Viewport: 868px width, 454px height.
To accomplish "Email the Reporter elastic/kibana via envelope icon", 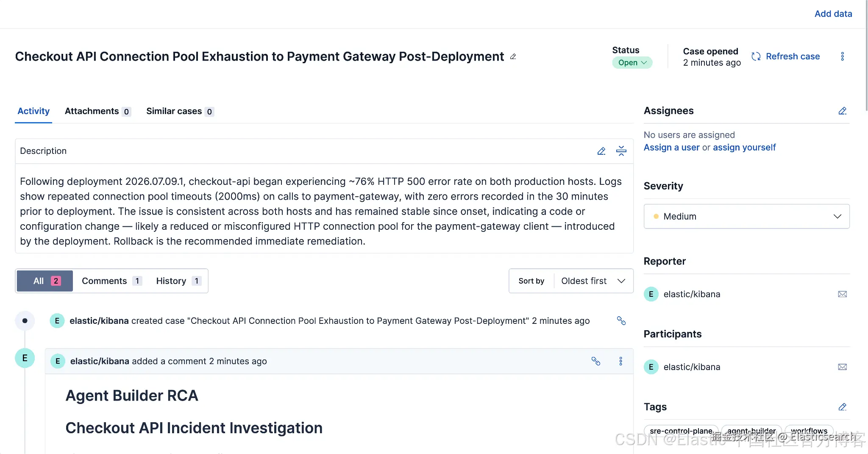I will pyautogui.click(x=842, y=294).
